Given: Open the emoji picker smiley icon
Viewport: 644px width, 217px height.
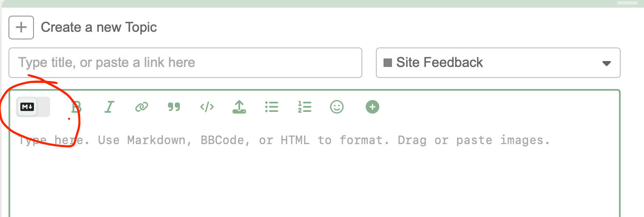Looking at the screenshot, I should [x=337, y=107].
